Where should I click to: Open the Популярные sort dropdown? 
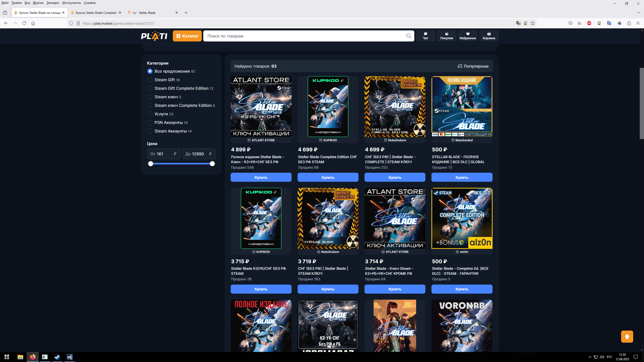473,66
